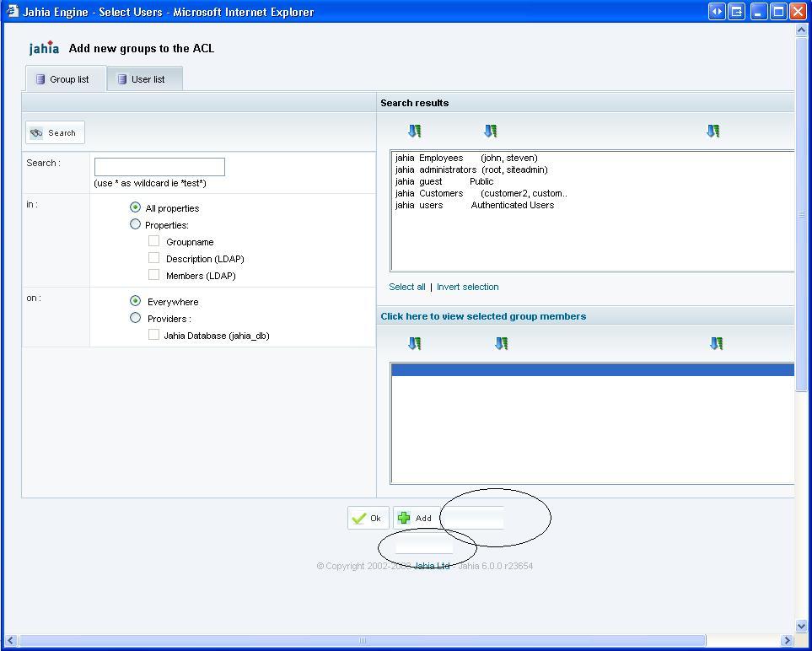Select the All properties radio button

click(135, 207)
